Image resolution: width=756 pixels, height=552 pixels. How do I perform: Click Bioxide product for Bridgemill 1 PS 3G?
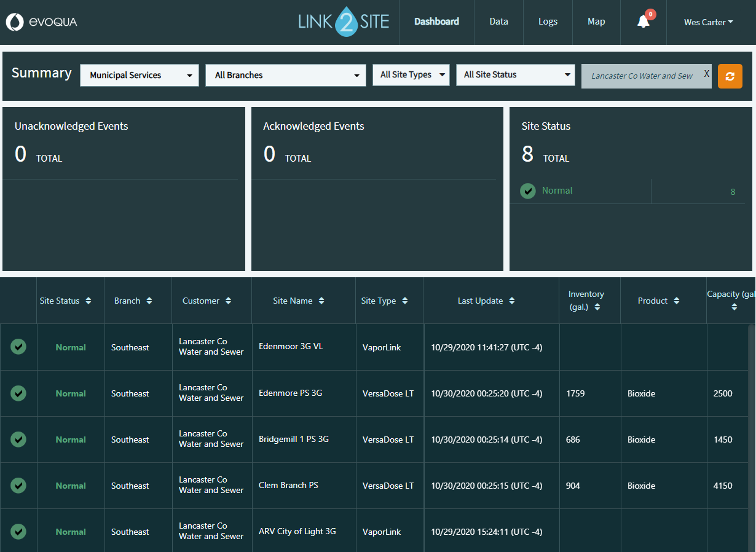pos(641,440)
